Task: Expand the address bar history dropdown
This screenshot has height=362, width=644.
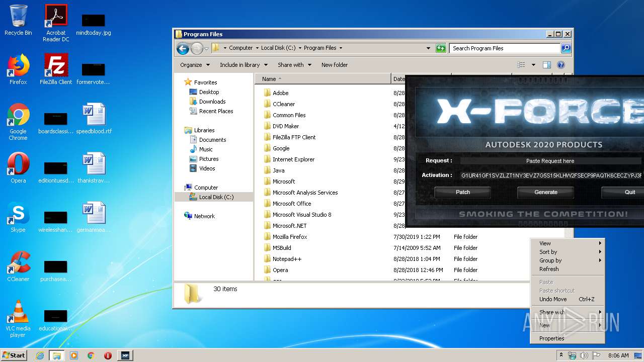Action: (x=428, y=48)
